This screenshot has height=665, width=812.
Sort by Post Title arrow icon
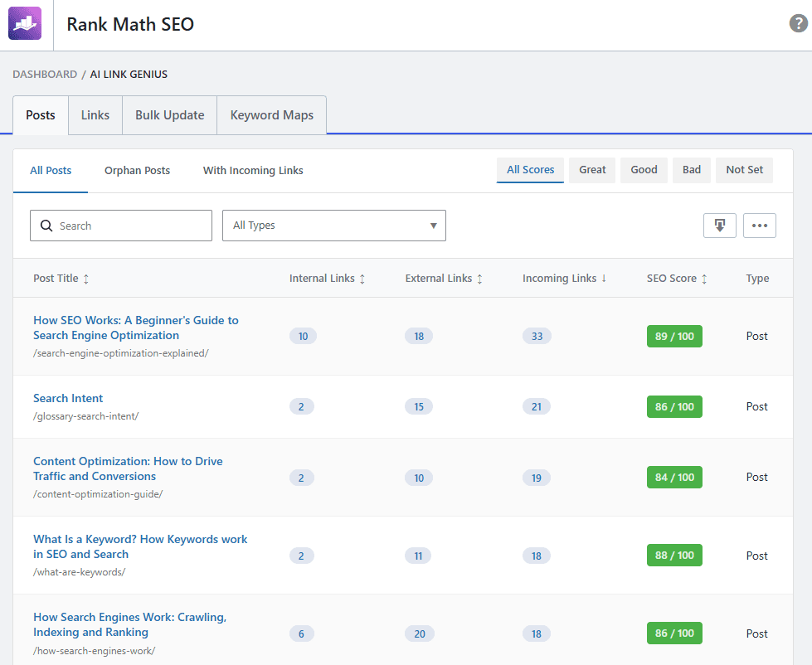pyautogui.click(x=86, y=279)
